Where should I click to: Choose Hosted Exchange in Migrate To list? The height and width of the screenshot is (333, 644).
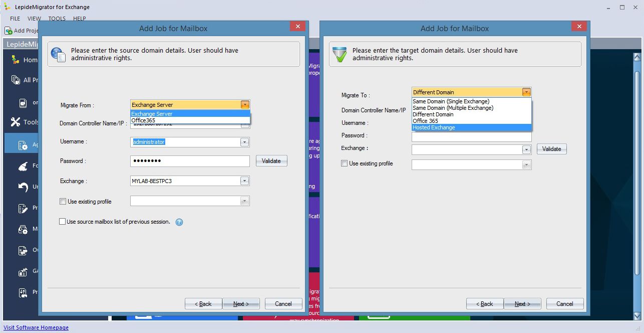click(x=471, y=127)
